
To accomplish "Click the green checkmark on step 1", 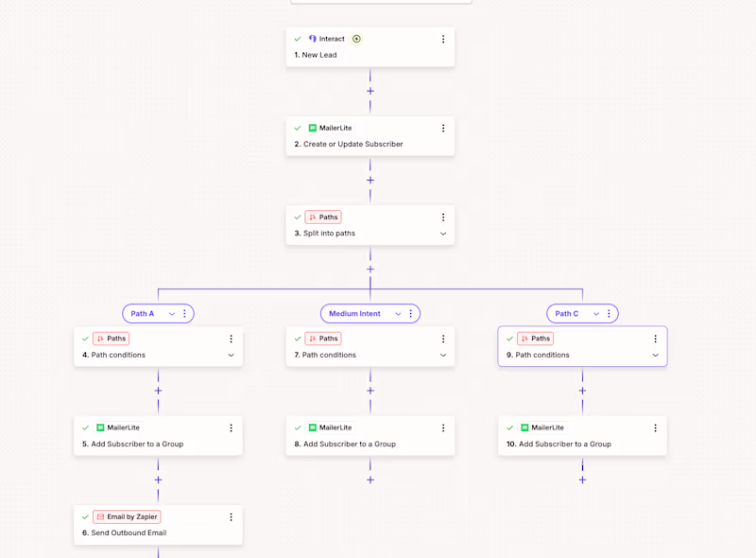I will (x=298, y=39).
